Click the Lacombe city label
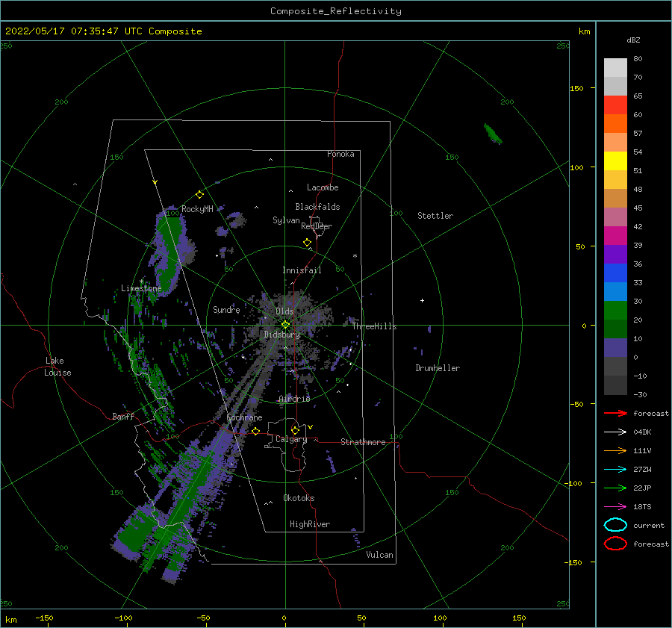 323,187
